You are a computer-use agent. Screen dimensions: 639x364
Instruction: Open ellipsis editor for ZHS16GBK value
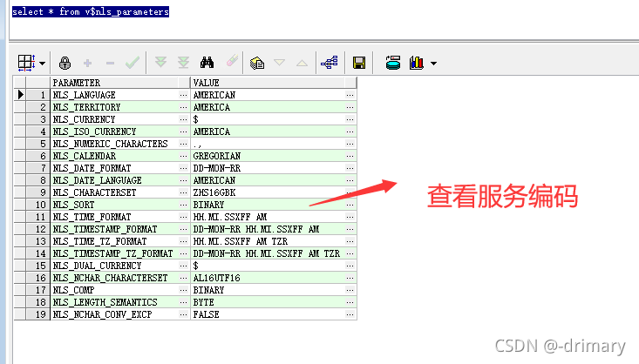(350, 191)
